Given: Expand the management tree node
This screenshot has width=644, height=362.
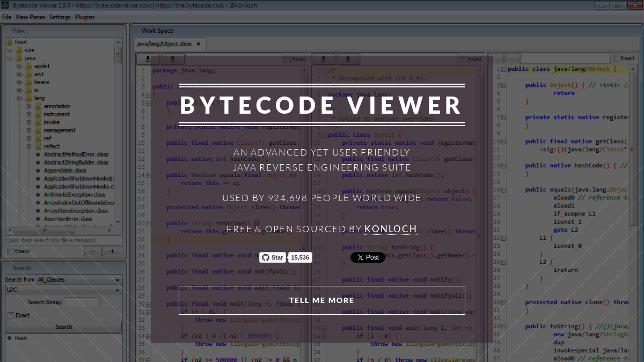Looking at the screenshot, I should pos(29,130).
